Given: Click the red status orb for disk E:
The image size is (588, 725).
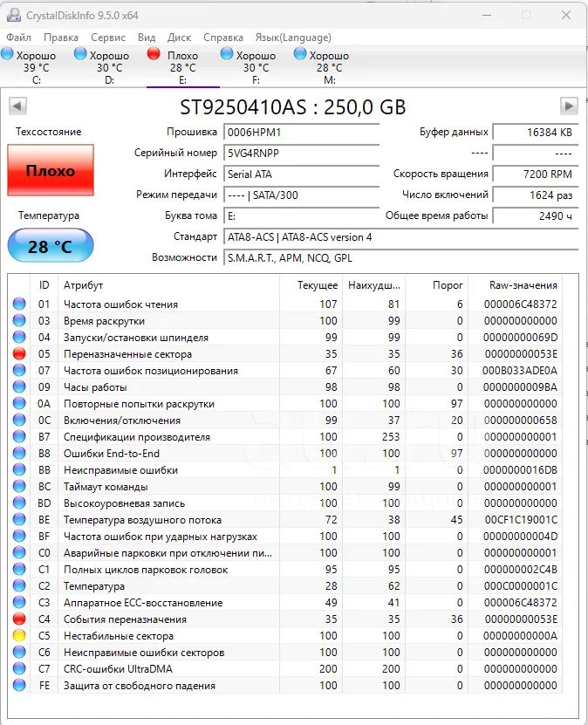Looking at the screenshot, I should pyautogui.click(x=154, y=53).
